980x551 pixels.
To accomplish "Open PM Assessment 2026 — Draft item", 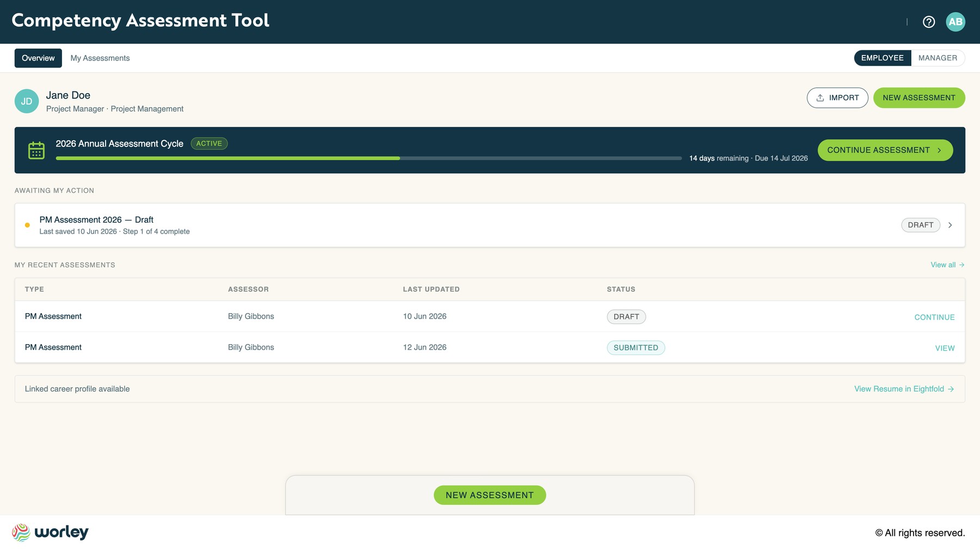I will [490, 225].
